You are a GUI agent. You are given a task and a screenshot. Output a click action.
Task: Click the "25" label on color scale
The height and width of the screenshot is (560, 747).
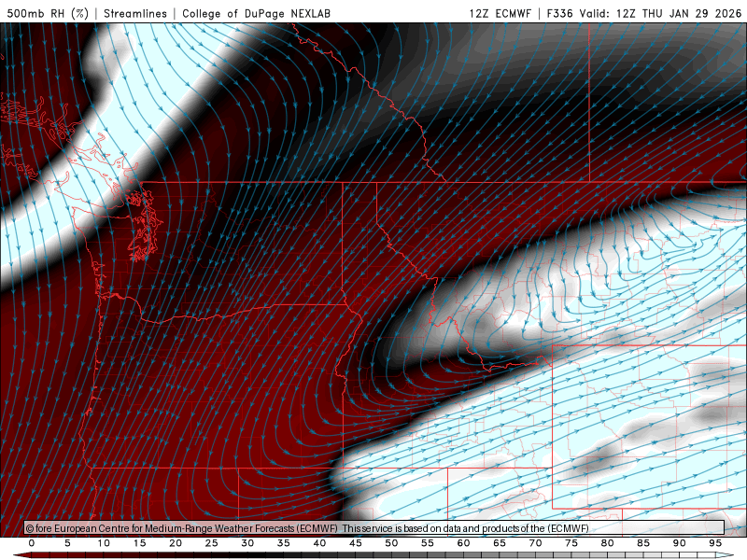(212, 543)
